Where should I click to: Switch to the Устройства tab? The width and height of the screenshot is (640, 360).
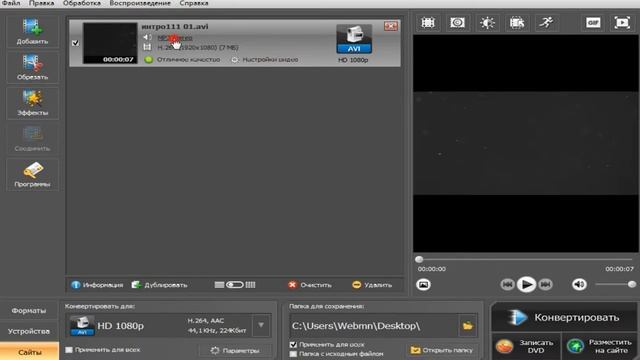click(x=29, y=331)
